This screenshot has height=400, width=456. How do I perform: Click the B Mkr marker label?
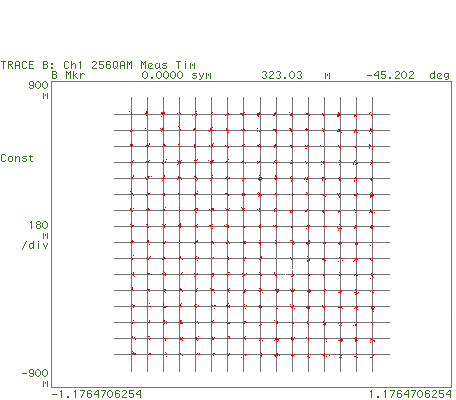pos(69,75)
